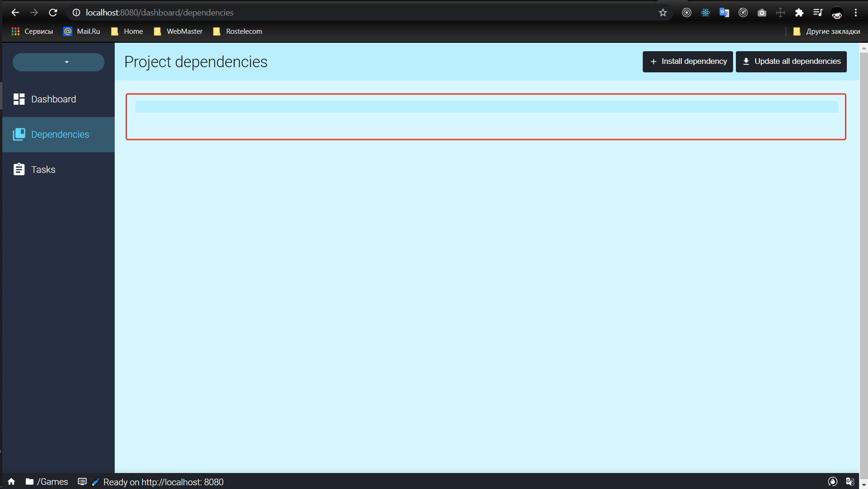
Task: Click 'Ready on http://localhost: 8080' status text
Action: point(163,482)
